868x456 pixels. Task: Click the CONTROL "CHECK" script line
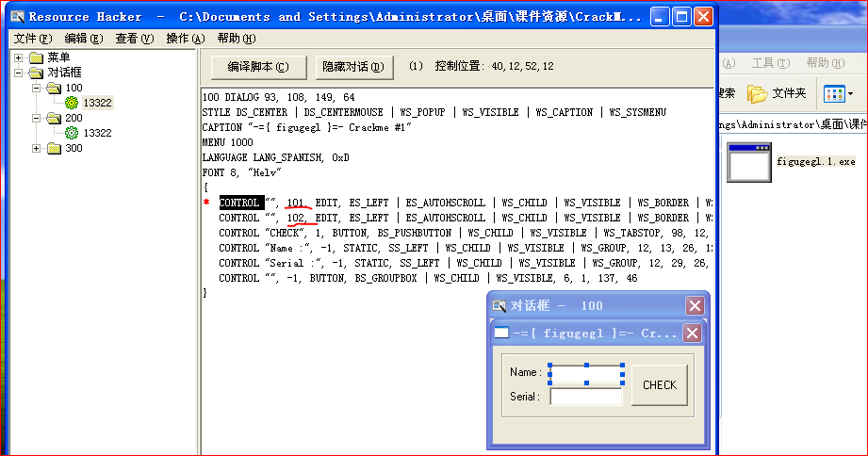coord(464,233)
